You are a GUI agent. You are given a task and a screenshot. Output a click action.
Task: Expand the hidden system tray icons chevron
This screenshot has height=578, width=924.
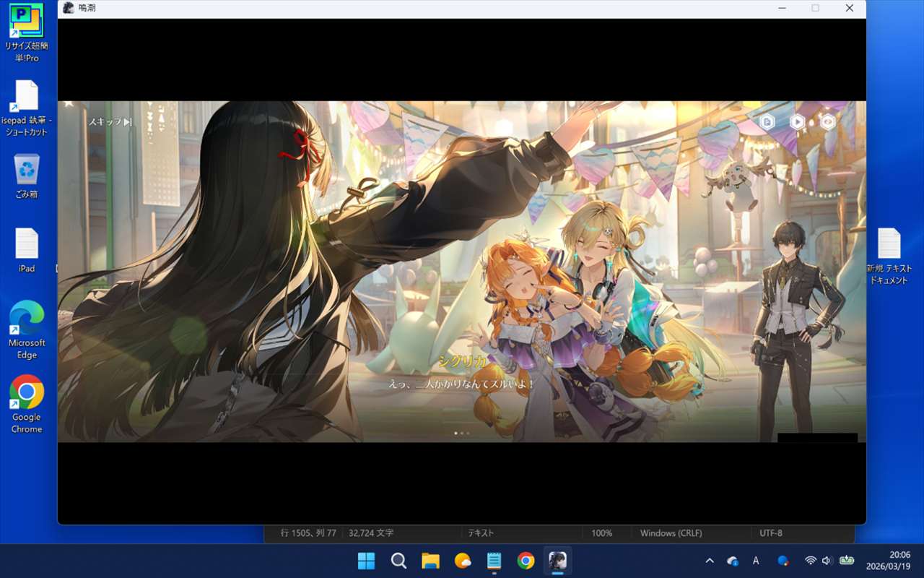click(x=710, y=561)
